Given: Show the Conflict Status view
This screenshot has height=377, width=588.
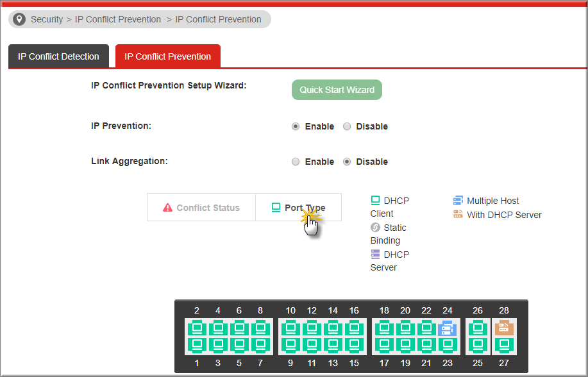Looking at the screenshot, I should point(201,208).
